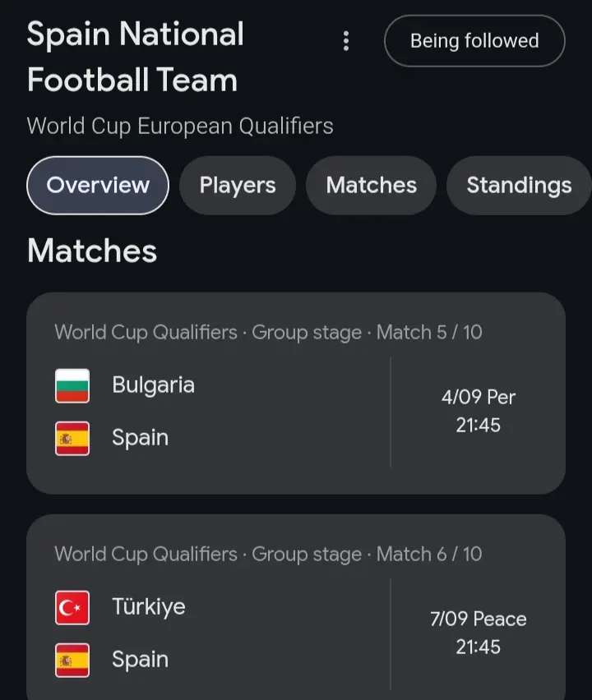Select Spain name in Bulgaria match
This screenshot has height=700, width=592.
[141, 437]
